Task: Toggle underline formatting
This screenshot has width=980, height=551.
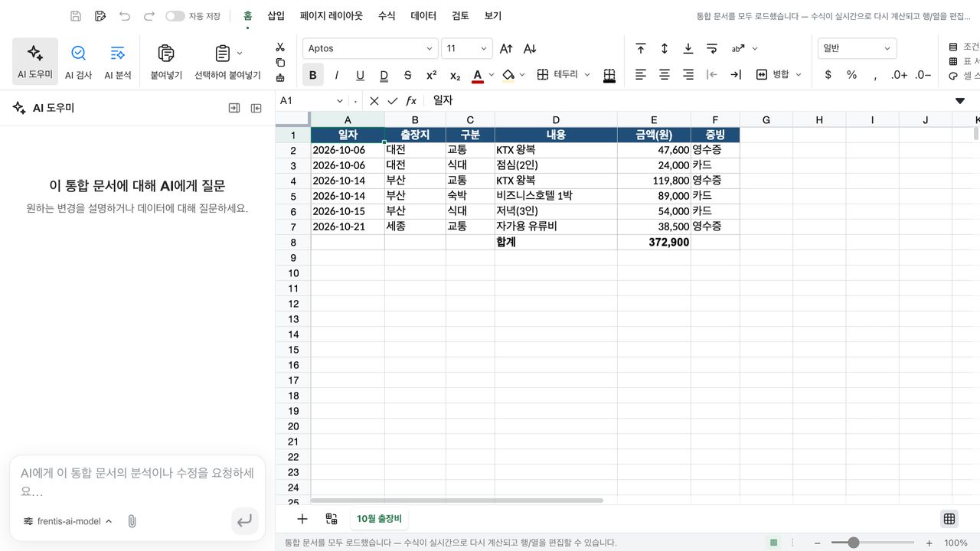Action: tap(360, 75)
